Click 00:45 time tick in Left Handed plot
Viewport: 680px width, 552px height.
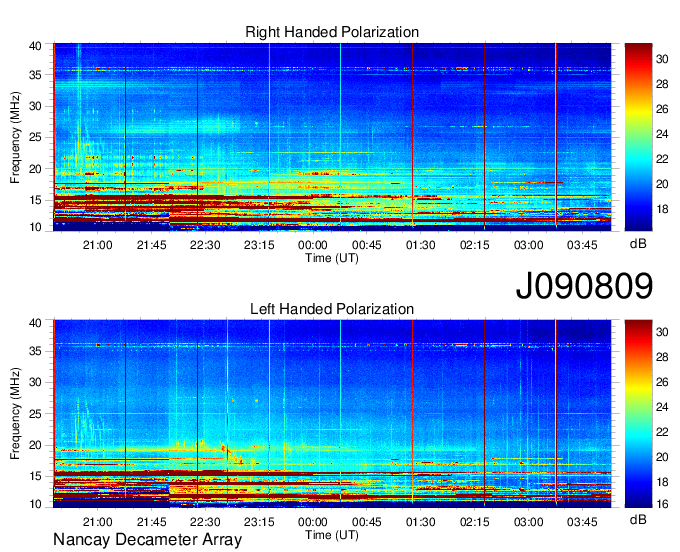366,522
